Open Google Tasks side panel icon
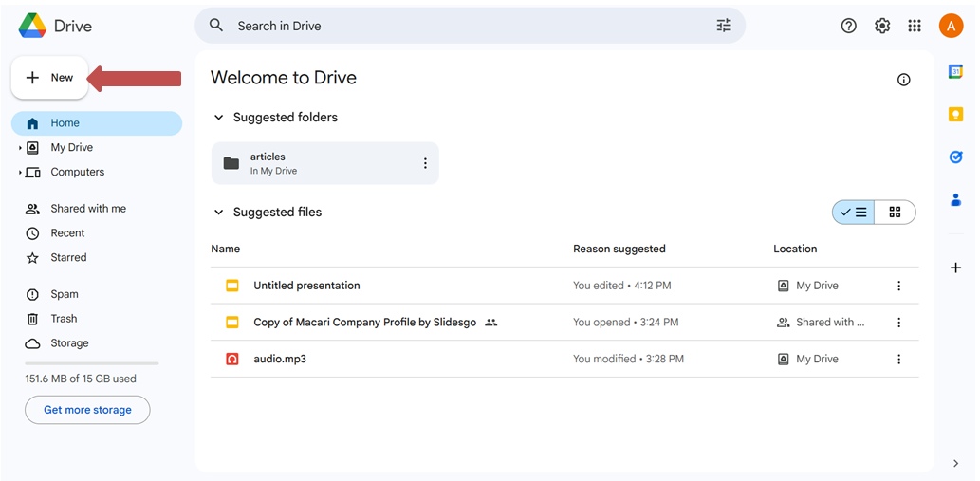This screenshot has height=481, width=980. tap(955, 157)
